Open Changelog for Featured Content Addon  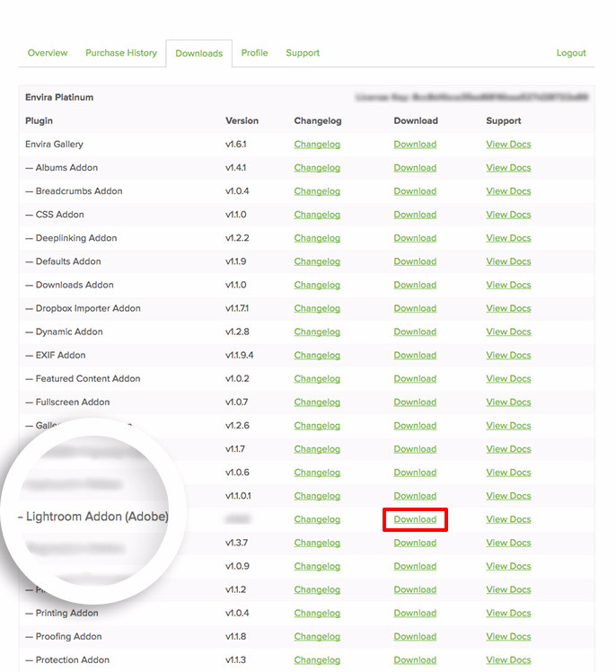point(317,379)
